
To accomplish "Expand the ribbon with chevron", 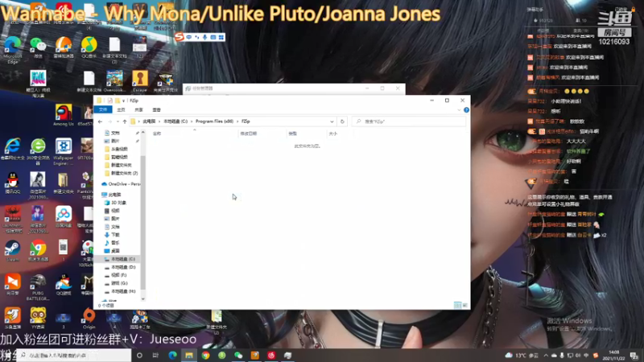I will coord(459,110).
